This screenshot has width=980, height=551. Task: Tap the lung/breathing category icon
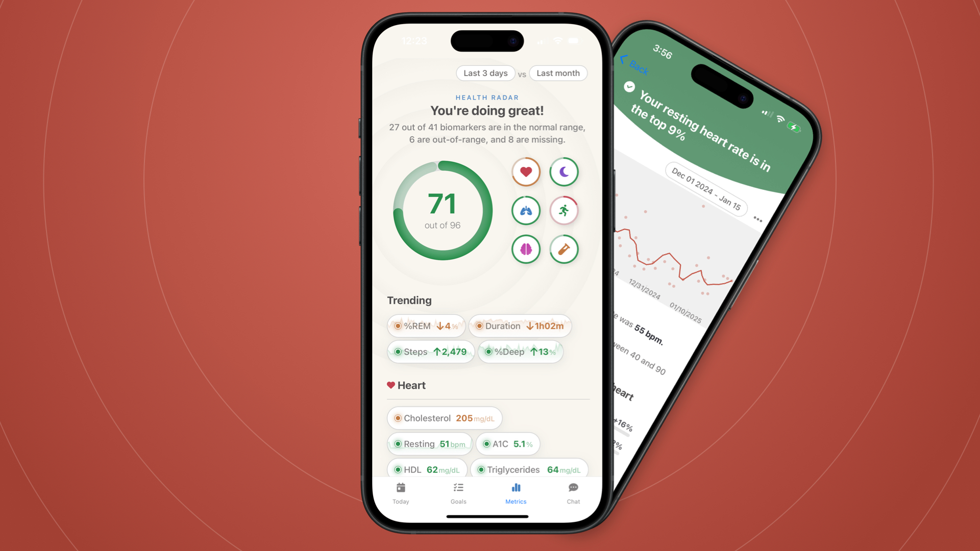tap(525, 210)
